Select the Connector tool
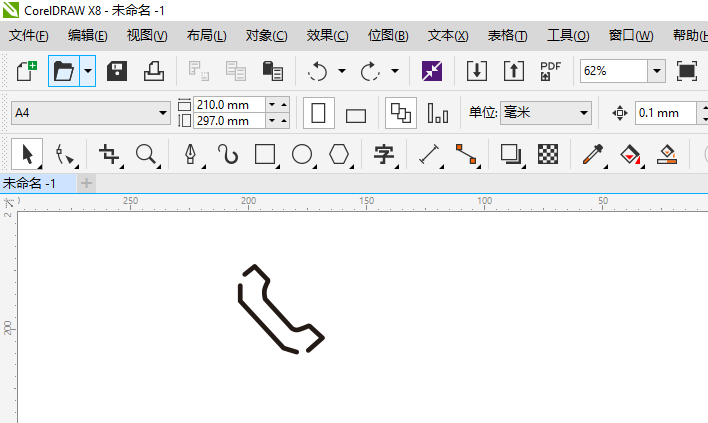 pyautogui.click(x=466, y=154)
